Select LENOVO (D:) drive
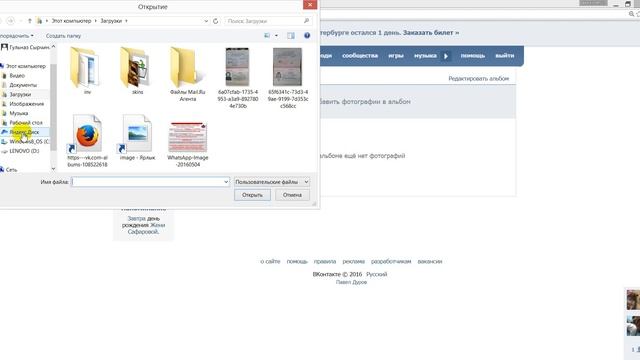 (x=24, y=151)
